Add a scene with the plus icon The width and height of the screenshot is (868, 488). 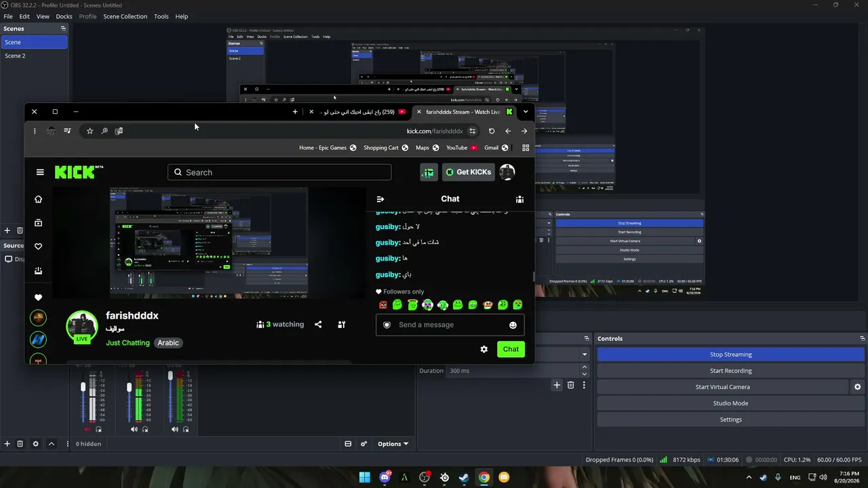coord(7,231)
